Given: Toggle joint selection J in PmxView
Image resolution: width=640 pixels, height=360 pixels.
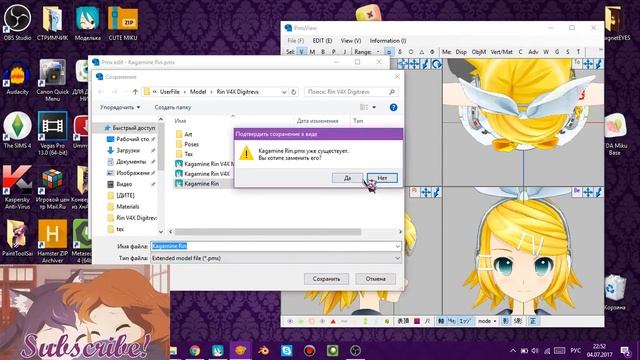Looking at the screenshot, I should tap(345, 52).
